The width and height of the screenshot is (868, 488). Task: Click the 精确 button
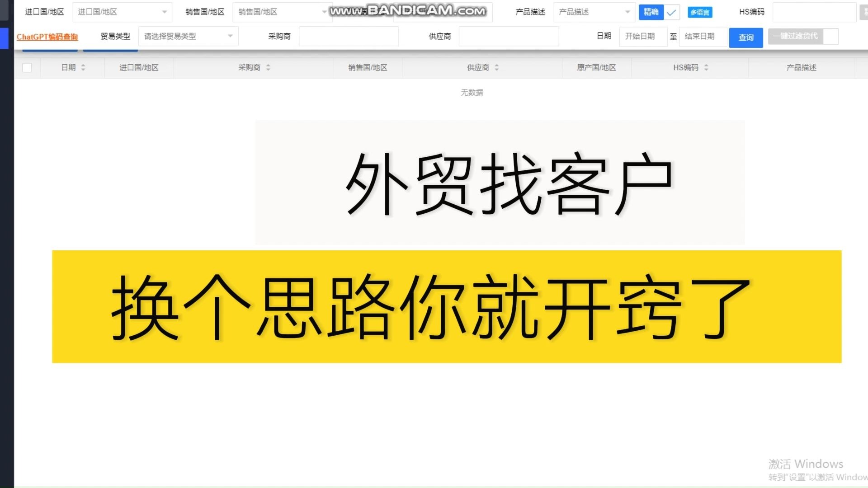pyautogui.click(x=651, y=12)
